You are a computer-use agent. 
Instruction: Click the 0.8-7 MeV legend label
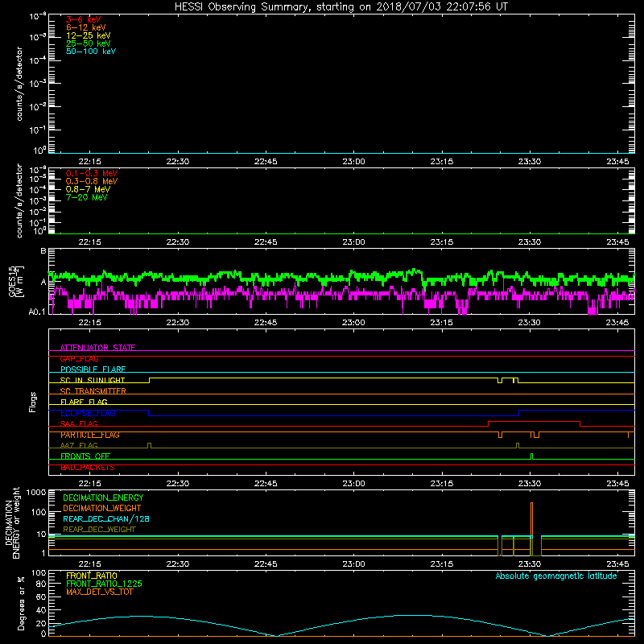tap(88, 189)
